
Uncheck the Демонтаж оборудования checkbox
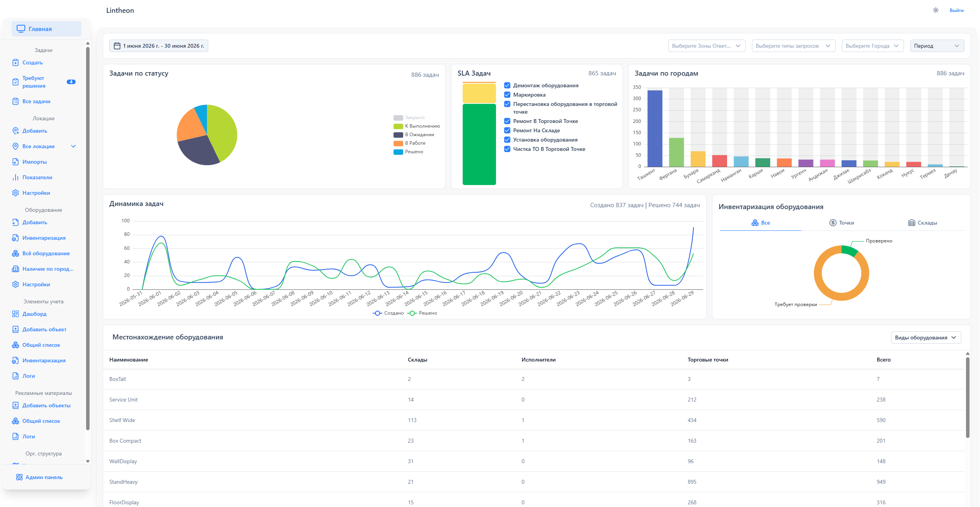[507, 85]
